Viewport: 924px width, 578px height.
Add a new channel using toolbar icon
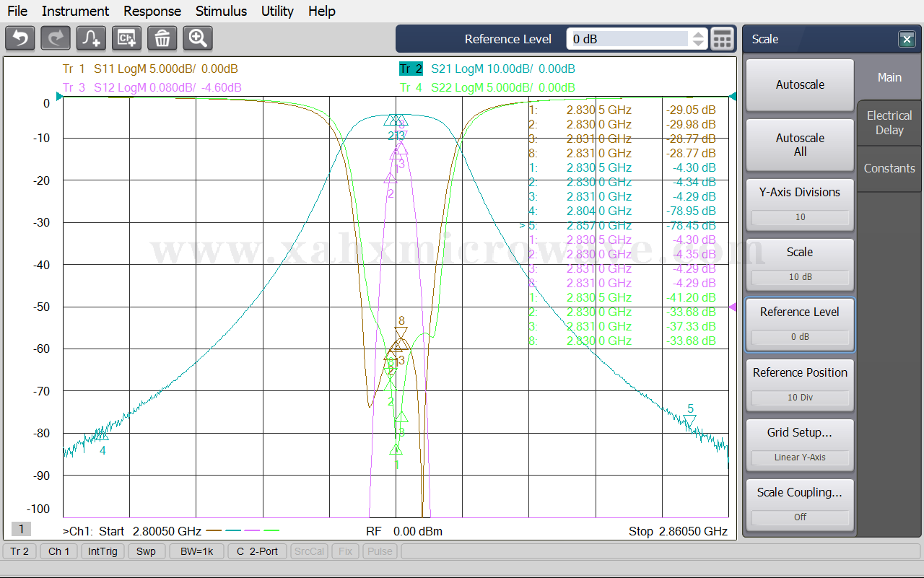coord(127,38)
